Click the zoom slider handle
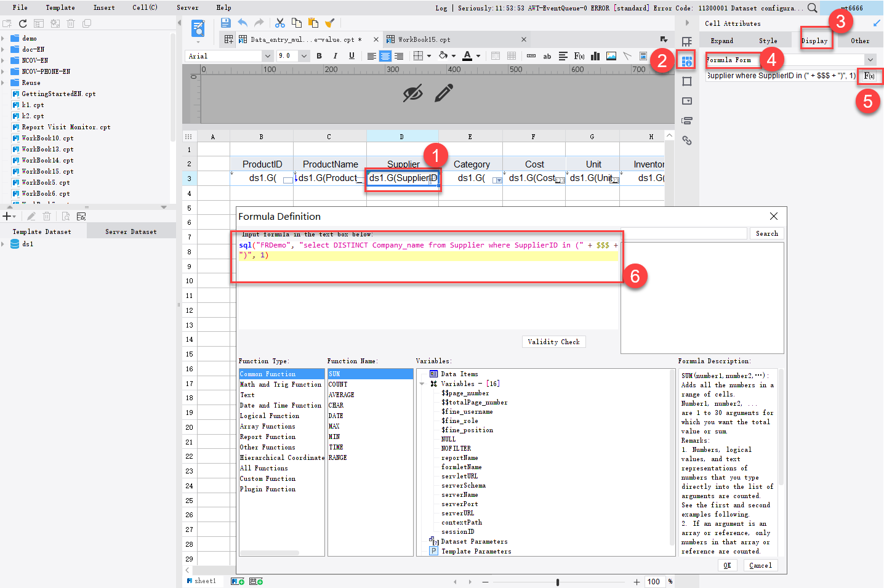 tap(558, 582)
